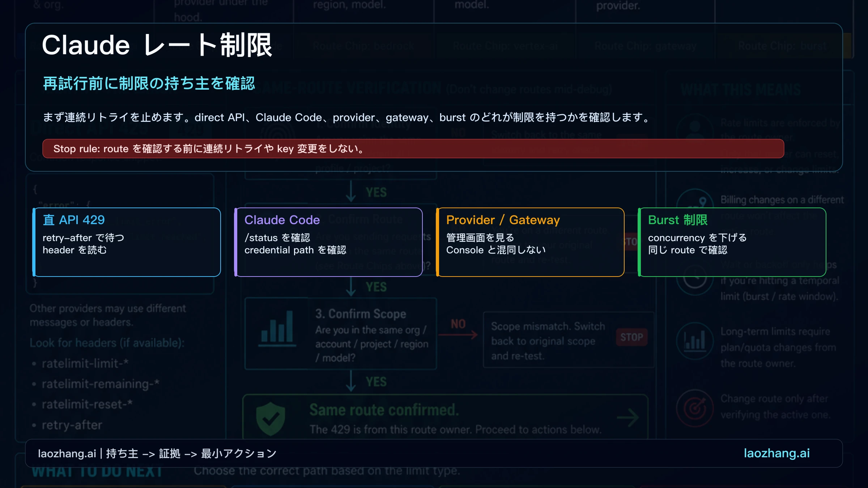Click the chart icon beside Long-term limits
The image size is (868, 488).
(695, 341)
